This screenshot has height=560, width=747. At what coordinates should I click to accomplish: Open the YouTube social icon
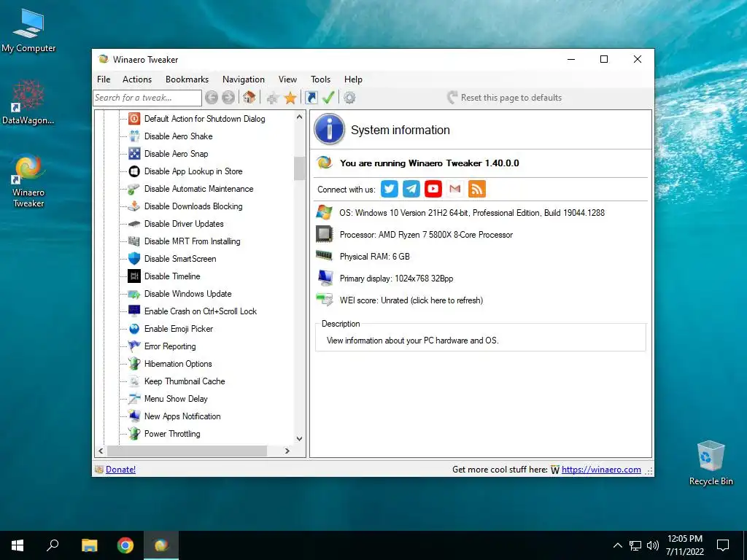tap(433, 189)
